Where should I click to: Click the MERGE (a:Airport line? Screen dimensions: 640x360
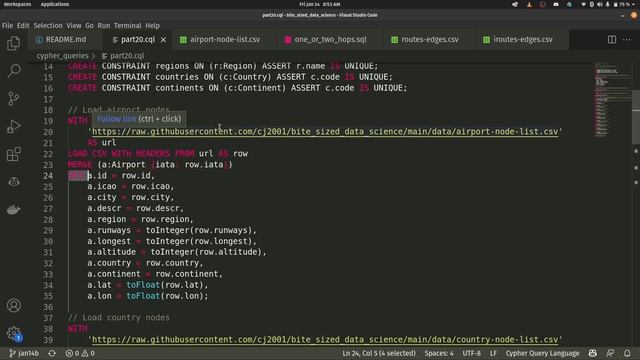point(150,164)
